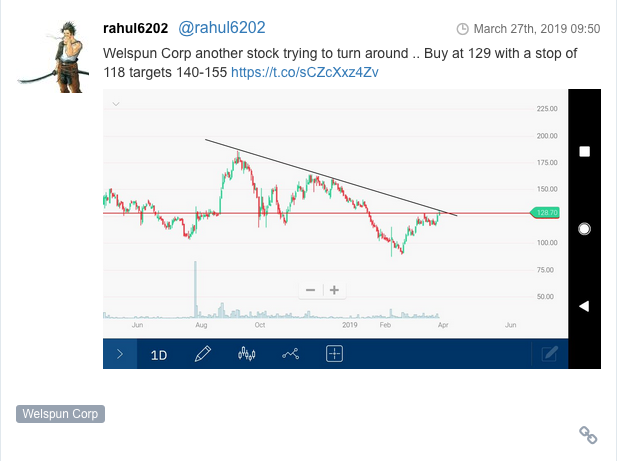The height and width of the screenshot is (461, 618).
Task: Click the 75.00 price axis label
Action: (545, 270)
